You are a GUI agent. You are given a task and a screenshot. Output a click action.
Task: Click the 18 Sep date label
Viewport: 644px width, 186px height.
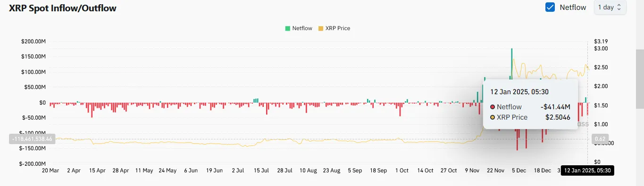[378, 170]
